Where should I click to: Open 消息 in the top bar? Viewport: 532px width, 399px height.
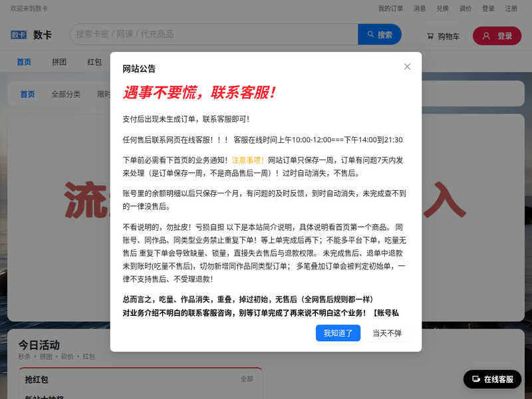420,9
